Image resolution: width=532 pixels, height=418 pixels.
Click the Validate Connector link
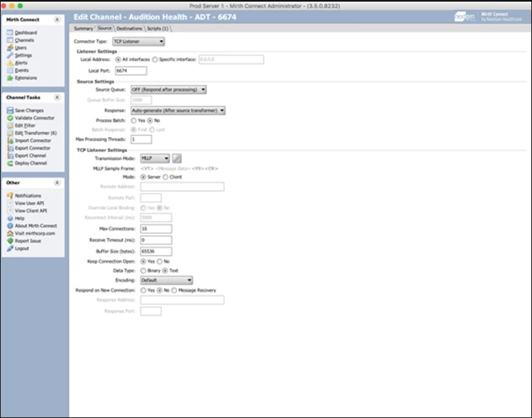coord(34,118)
